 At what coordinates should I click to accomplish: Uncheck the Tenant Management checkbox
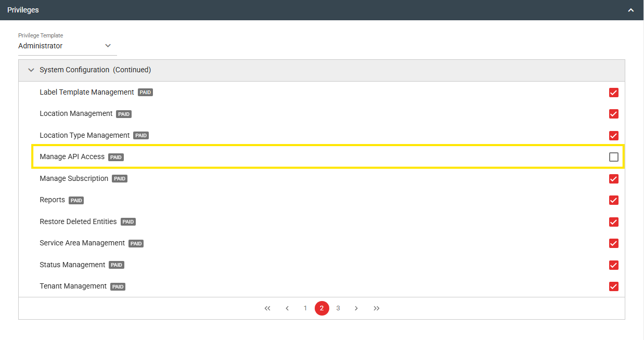coord(614,286)
